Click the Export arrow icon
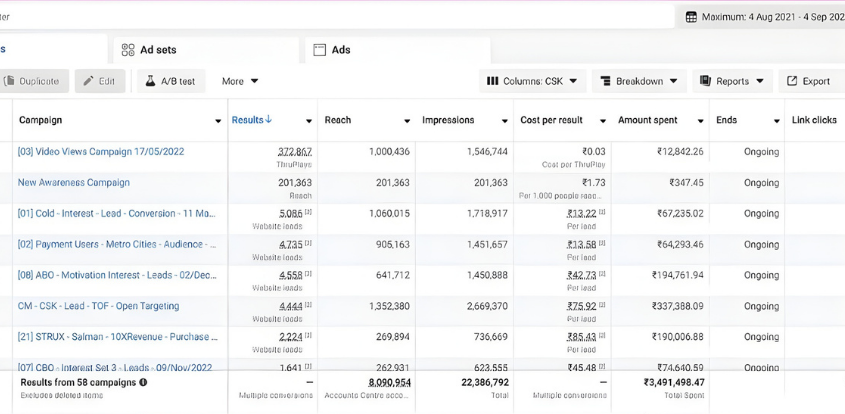 coord(792,81)
